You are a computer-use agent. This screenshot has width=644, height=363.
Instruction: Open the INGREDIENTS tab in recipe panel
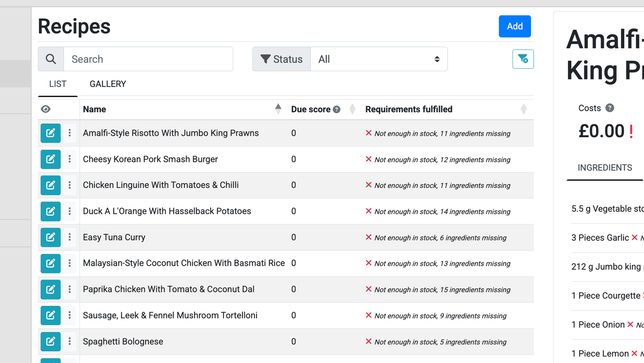tap(605, 168)
